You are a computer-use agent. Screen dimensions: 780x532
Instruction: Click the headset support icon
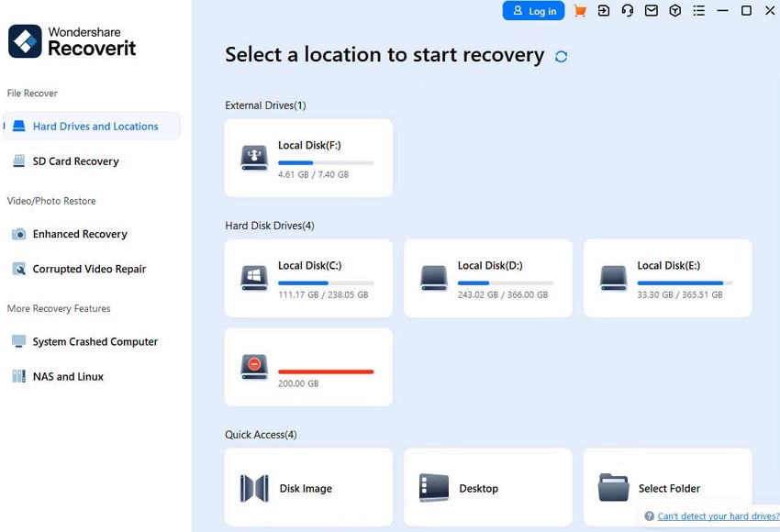click(x=628, y=11)
